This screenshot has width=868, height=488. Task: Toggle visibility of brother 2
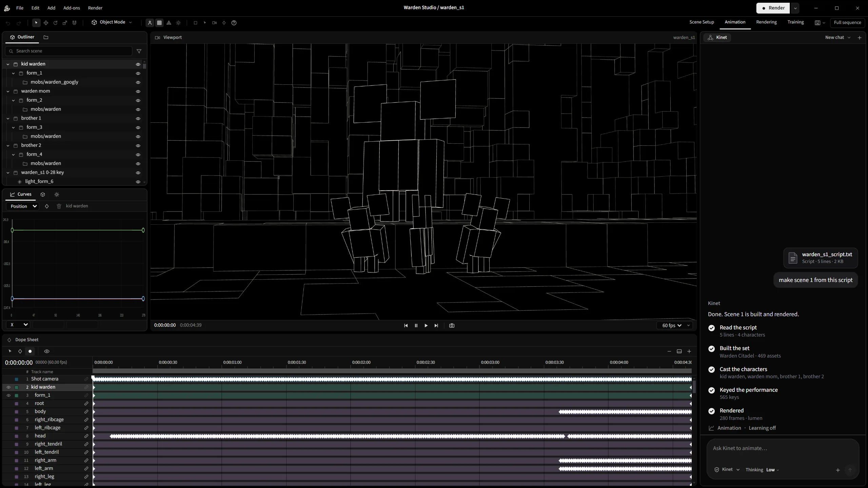click(138, 146)
